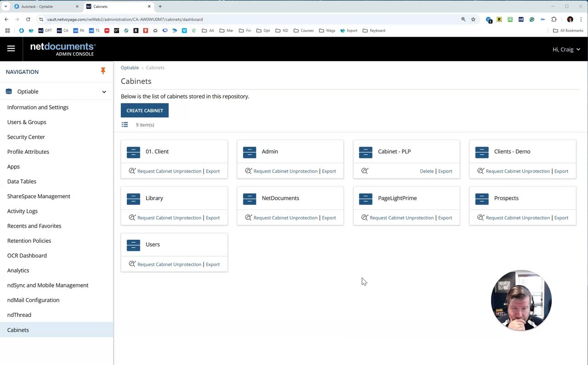This screenshot has height=365, width=588.
Task: Export the Clients - Demo cabinet
Action: 561,171
